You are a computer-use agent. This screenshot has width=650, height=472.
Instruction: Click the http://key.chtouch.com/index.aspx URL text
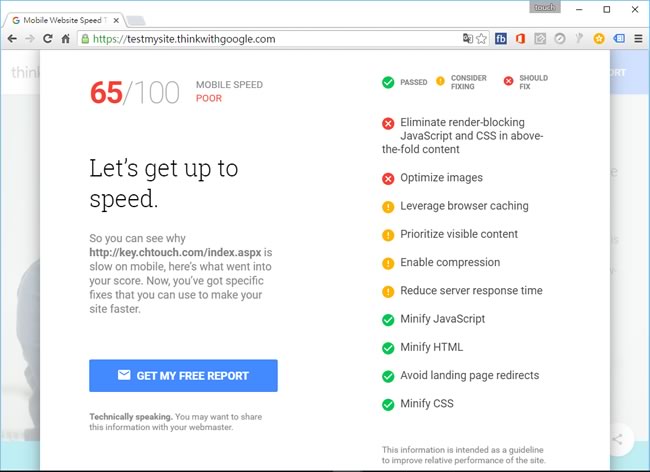[175, 252]
